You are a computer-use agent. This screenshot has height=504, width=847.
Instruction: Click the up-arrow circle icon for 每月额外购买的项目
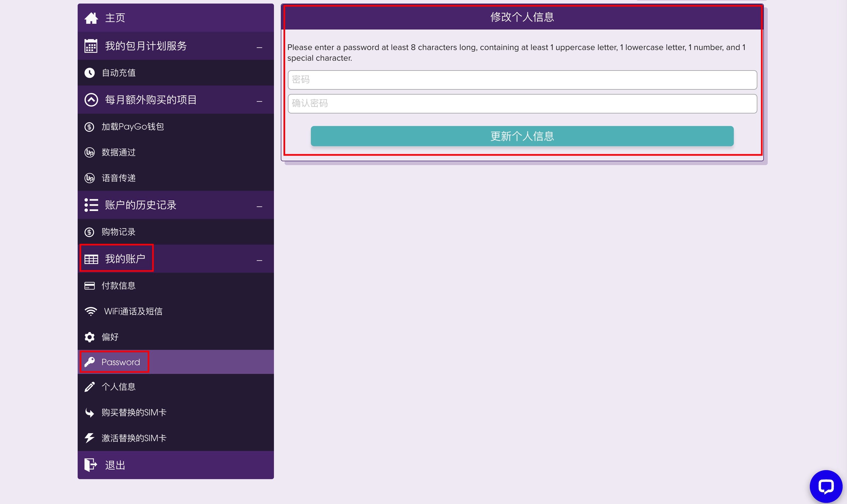click(x=91, y=100)
